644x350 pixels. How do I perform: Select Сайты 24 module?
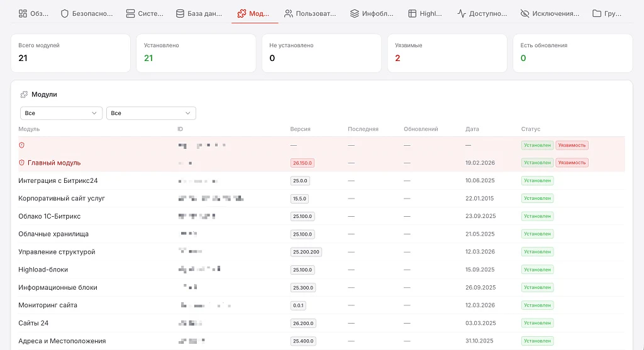click(x=33, y=324)
